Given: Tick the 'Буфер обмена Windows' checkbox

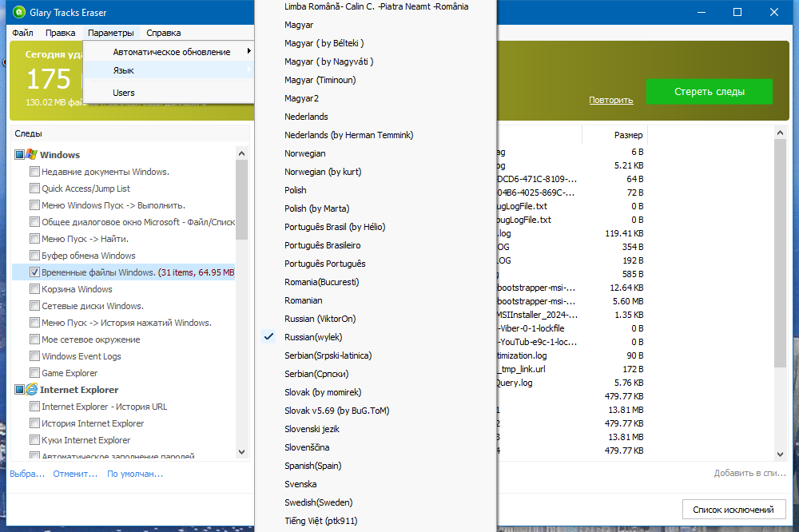Looking at the screenshot, I should point(34,256).
